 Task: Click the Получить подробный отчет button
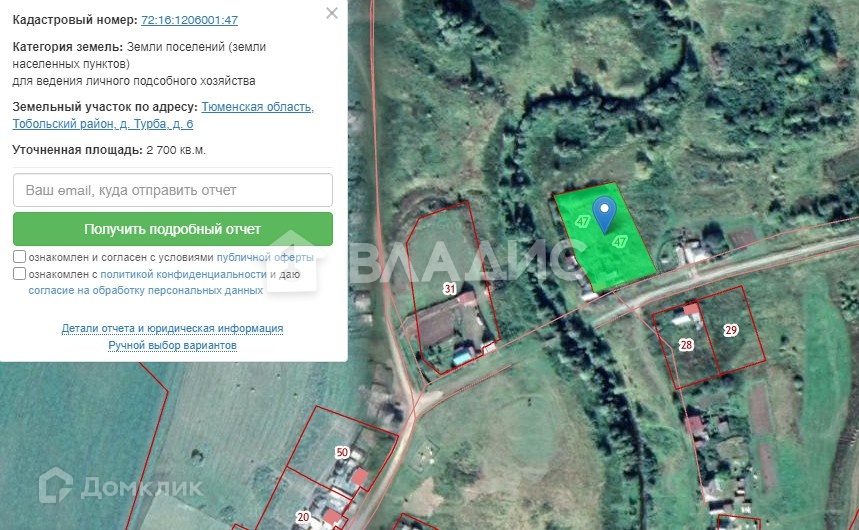coord(173,229)
